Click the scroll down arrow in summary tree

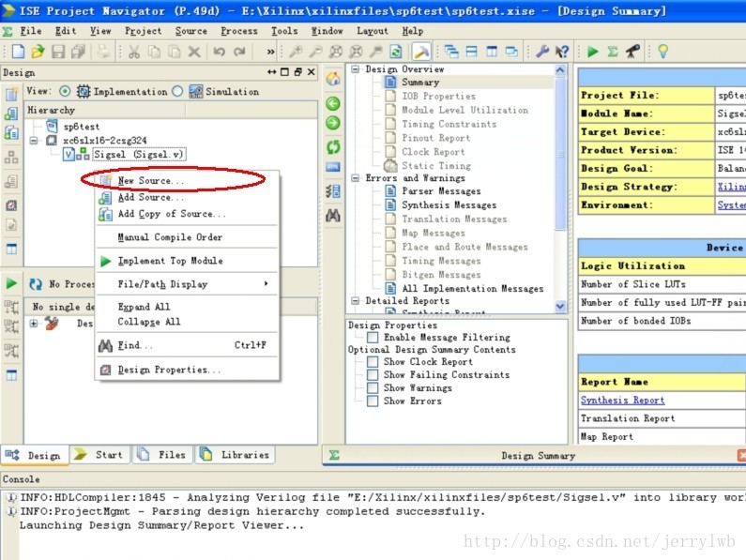[x=560, y=307]
